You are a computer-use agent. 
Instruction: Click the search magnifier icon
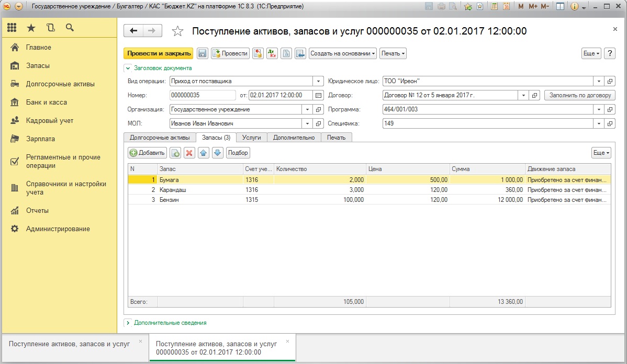(x=70, y=28)
